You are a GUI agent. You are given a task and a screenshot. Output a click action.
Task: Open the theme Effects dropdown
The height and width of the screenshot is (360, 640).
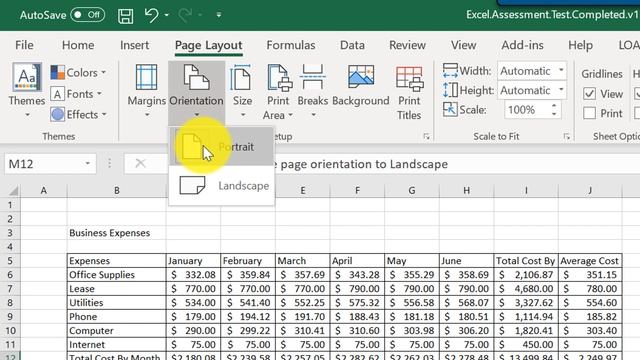pyautogui.click(x=79, y=115)
